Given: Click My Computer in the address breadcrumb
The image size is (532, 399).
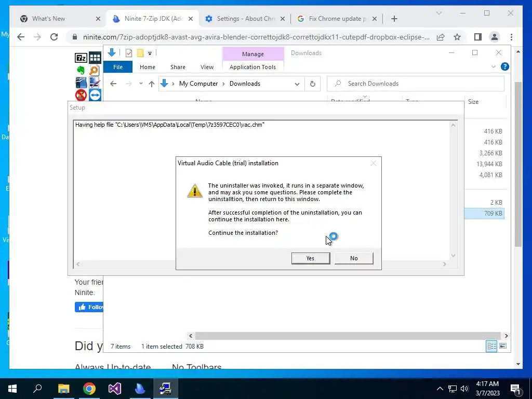Looking at the screenshot, I should pyautogui.click(x=198, y=84).
